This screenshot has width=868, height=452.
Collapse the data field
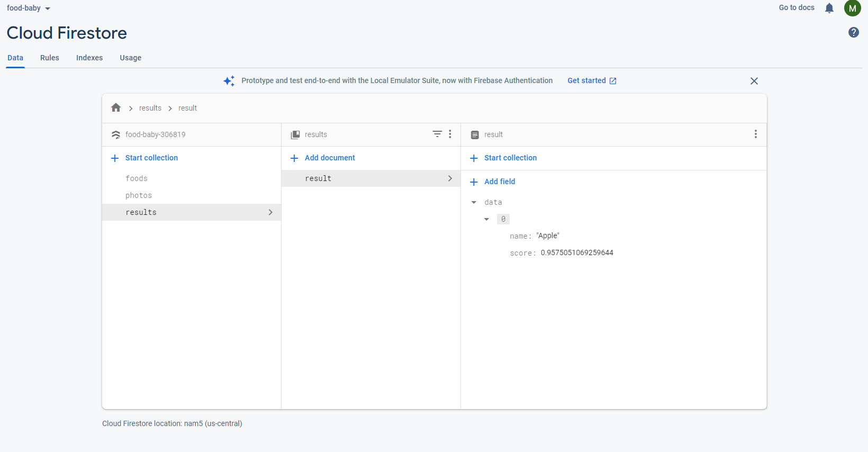(474, 202)
